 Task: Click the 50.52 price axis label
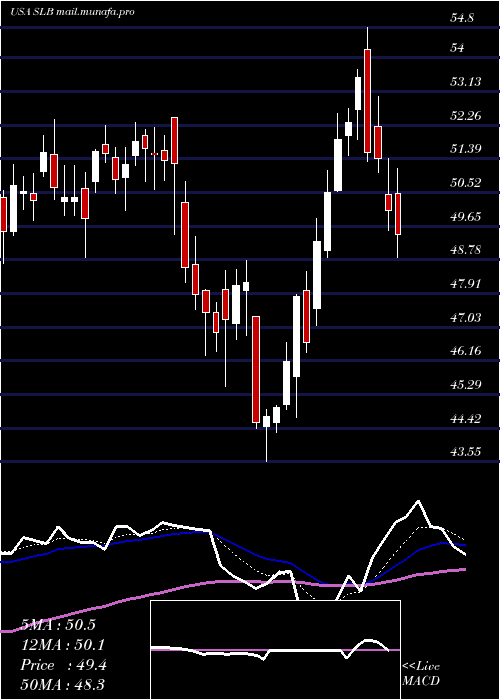pos(465,183)
